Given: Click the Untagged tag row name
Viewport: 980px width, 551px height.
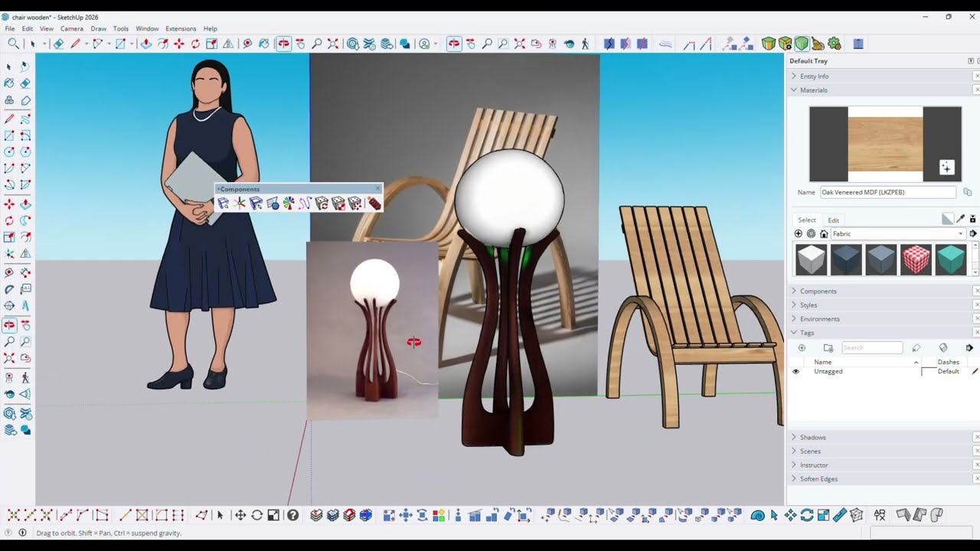Looking at the screenshot, I should pyautogui.click(x=828, y=372).
